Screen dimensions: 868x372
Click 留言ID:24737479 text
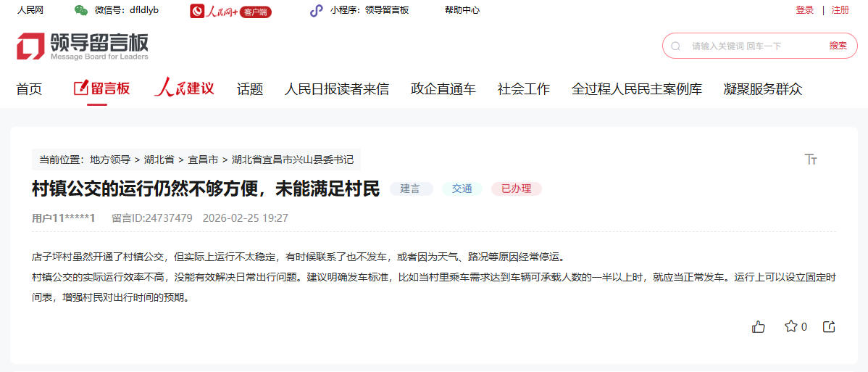[151, 218]
